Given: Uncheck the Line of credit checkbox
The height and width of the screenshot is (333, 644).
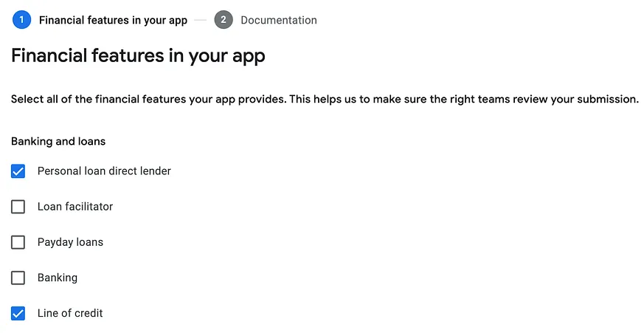Looking at the screenshot, I should pyautogui.click(x=18, y=313).
